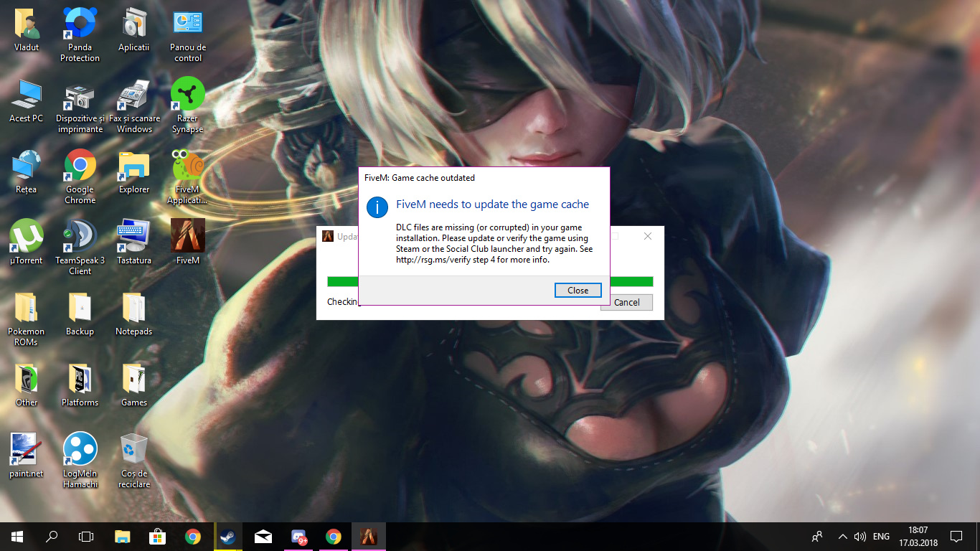Open Discord with 9+ badge on taskbar

pyautogui.click(x=298, y=537)
